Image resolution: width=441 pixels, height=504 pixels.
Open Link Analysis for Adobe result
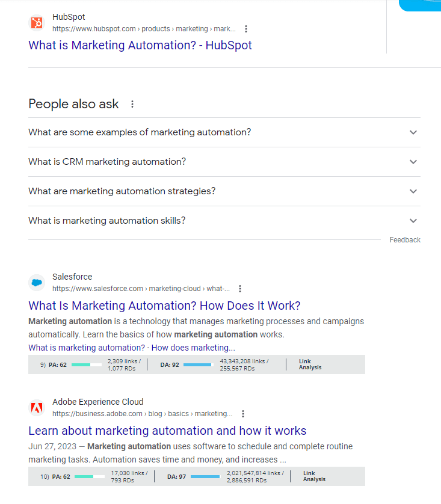pyautogui.click(x=314, y=476)
